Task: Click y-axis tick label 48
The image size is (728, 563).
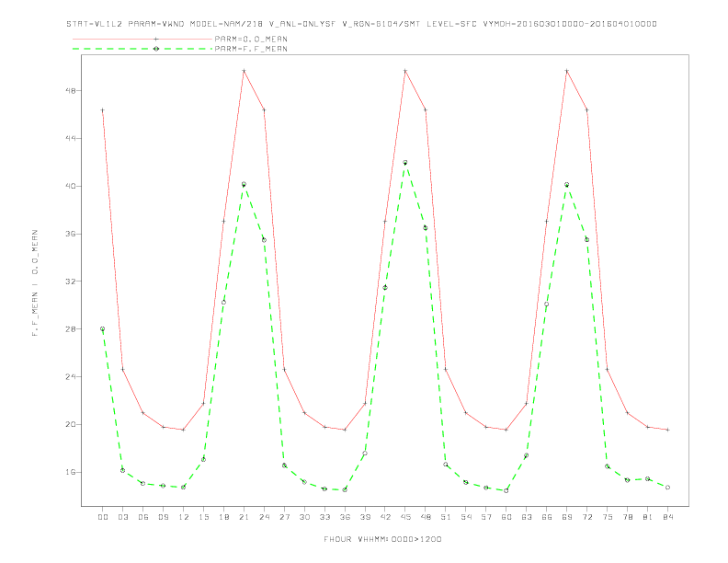Action: tap(71, 91)
